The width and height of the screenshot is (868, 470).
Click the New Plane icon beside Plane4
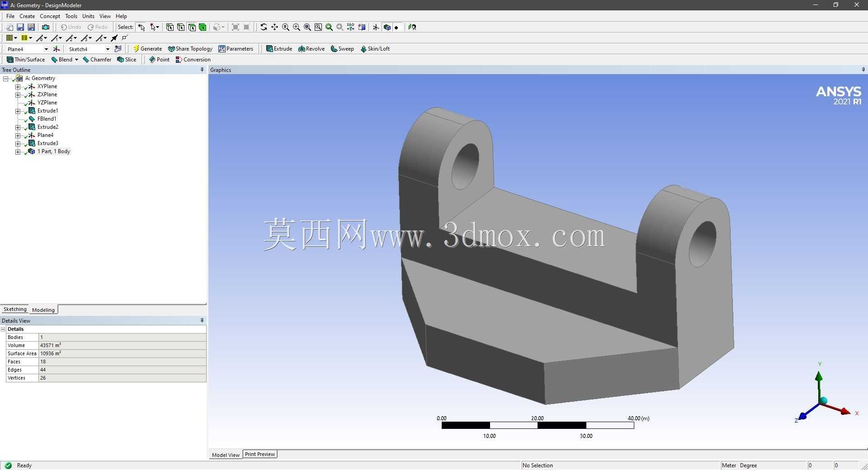[57, 49]
